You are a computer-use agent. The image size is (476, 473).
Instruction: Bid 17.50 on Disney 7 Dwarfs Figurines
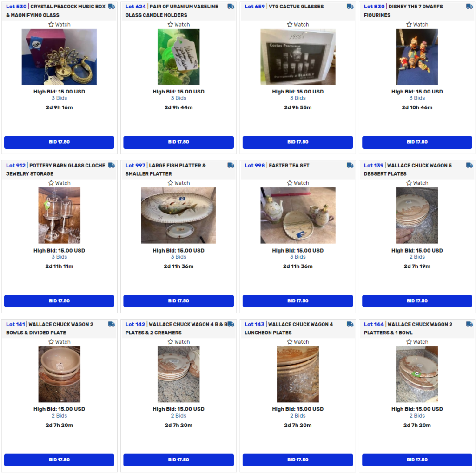417,142
